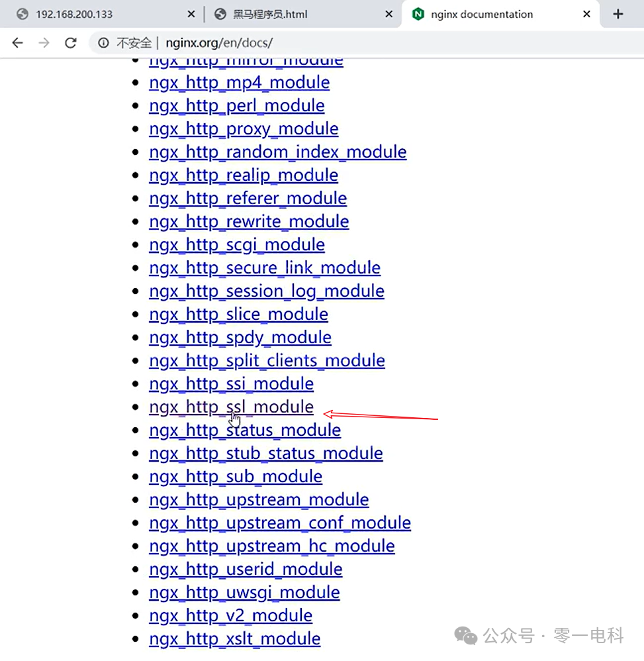This screenshot has height=661, width=644.
Task: Open the ngx_http_stub_status_module link
Action: coord(266,453)
